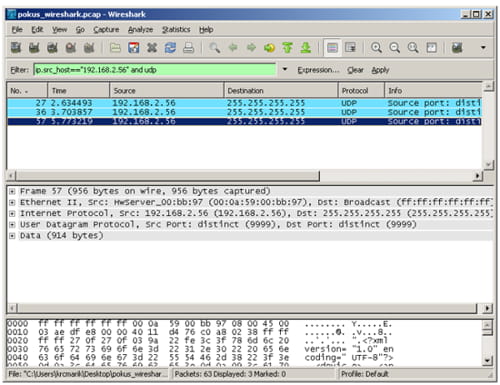Select packet at time 3.703857
The image size is (500, 385).
244,112
